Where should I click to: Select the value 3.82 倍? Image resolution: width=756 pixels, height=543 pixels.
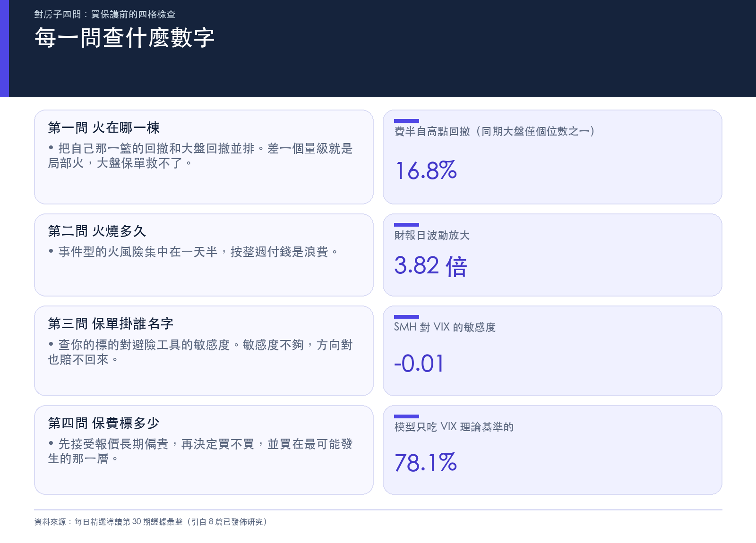[430, 266]
